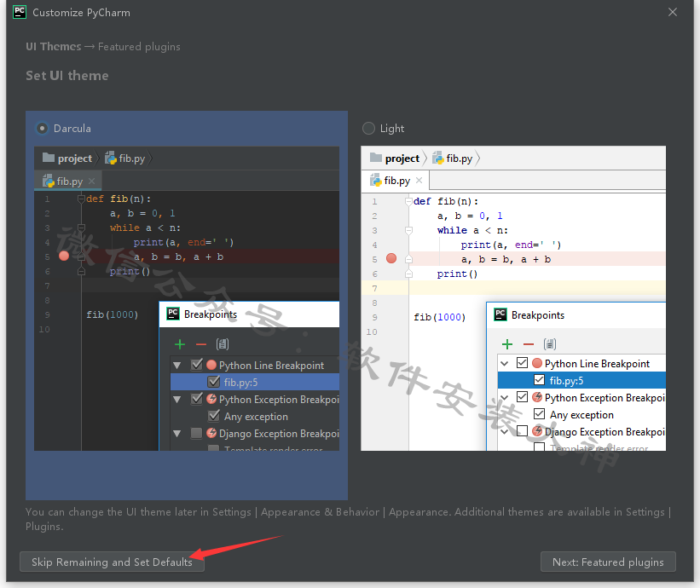
Task: Collapse Python Exception Breakpoint node in Darcula preview
Action: pos(177,400)
